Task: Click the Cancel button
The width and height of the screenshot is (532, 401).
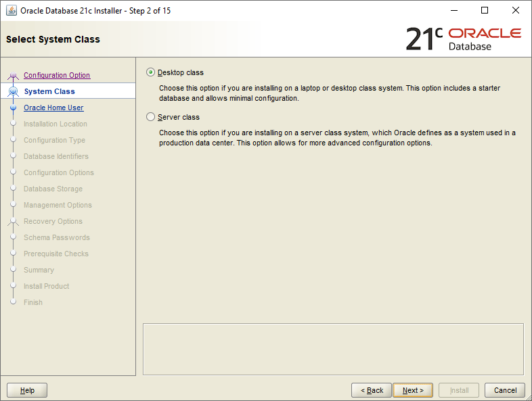Action: coord(505,390)
